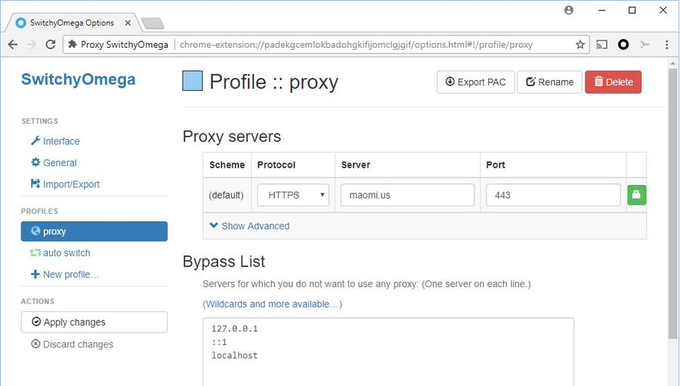Screen dimensions: 680x386
Task: Click the address bar URL
Action: 356,45
